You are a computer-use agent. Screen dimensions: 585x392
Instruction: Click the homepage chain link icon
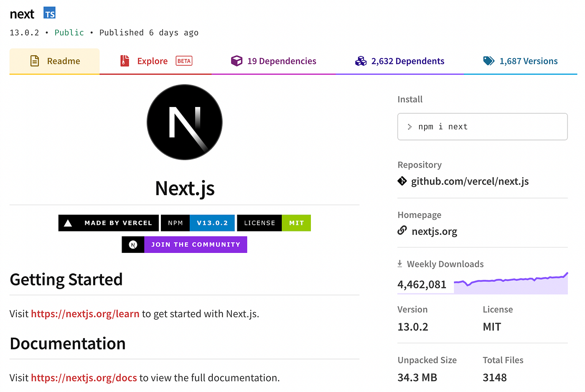402,230
